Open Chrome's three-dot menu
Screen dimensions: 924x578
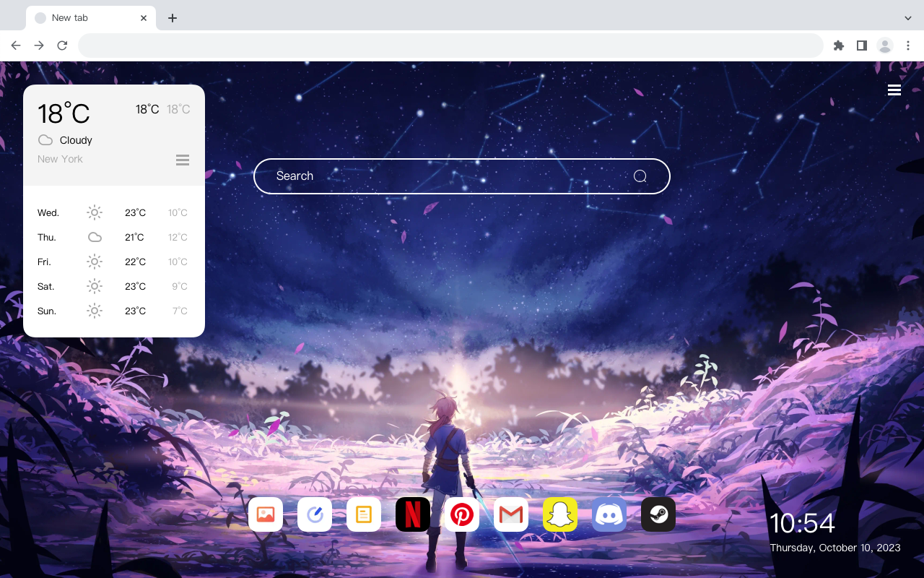[x=908, y=45]
